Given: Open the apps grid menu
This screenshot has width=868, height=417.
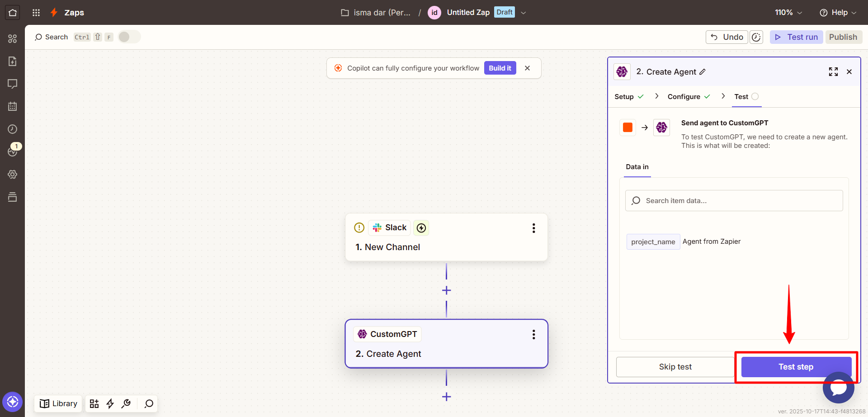Looking at the screenshot, I should (x=36, y=13).
